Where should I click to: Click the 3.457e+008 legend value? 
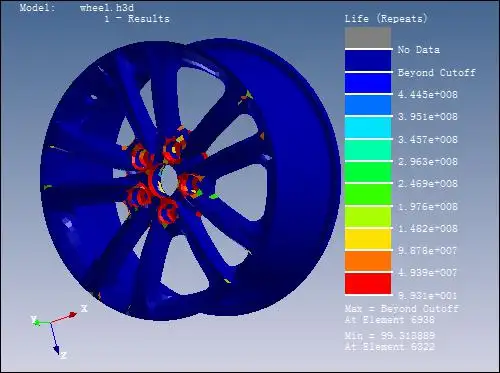pos(428,139)
